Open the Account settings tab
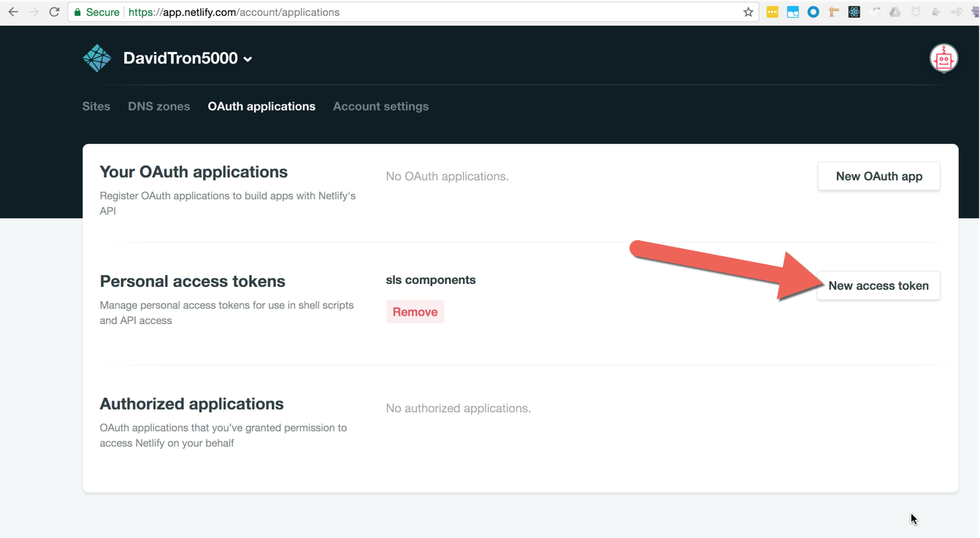This screenshot has width=980, height=538. tap(380, 107)
